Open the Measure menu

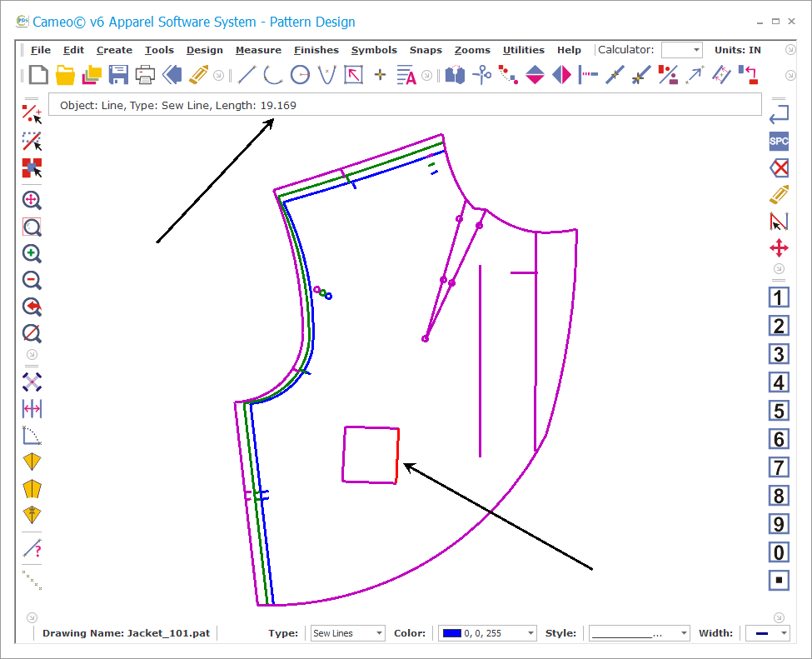tap(258, 50)
